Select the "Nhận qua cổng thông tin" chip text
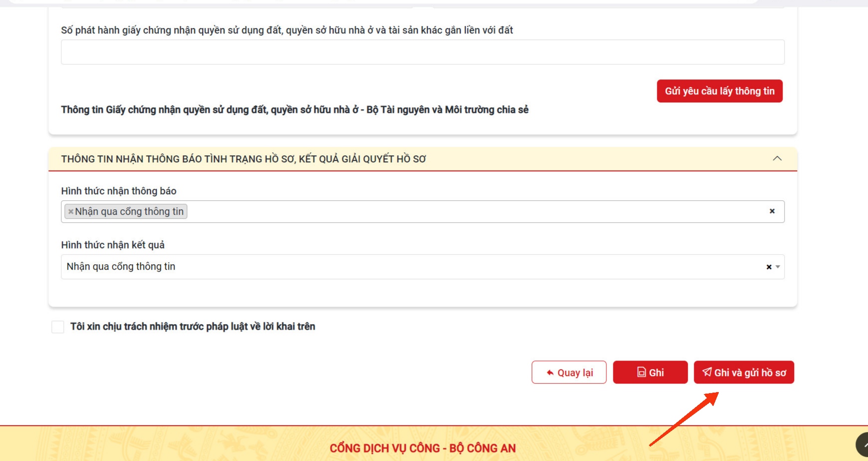The image size is (868, 461). (x=129, y=212)
